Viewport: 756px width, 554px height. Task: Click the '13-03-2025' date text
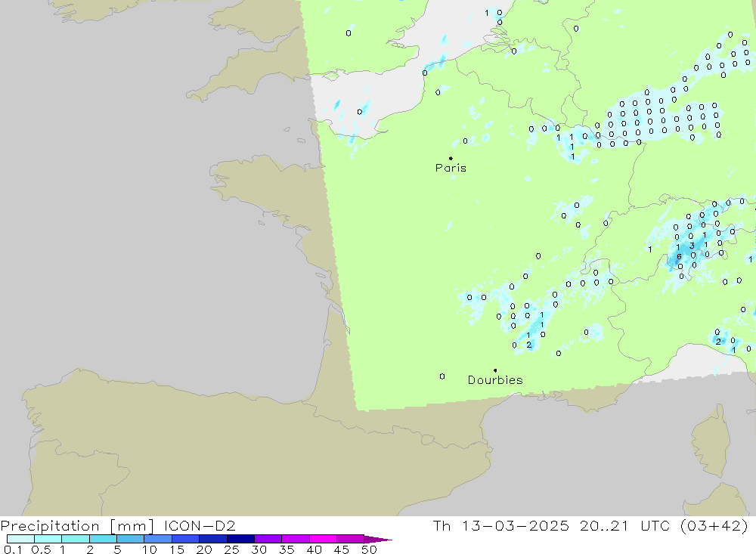[516, 526]
